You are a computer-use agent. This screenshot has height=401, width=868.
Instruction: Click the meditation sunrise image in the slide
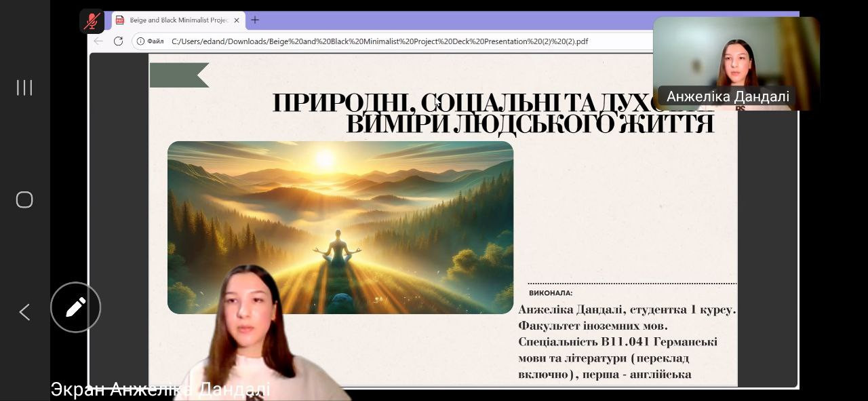click(340, 227)
